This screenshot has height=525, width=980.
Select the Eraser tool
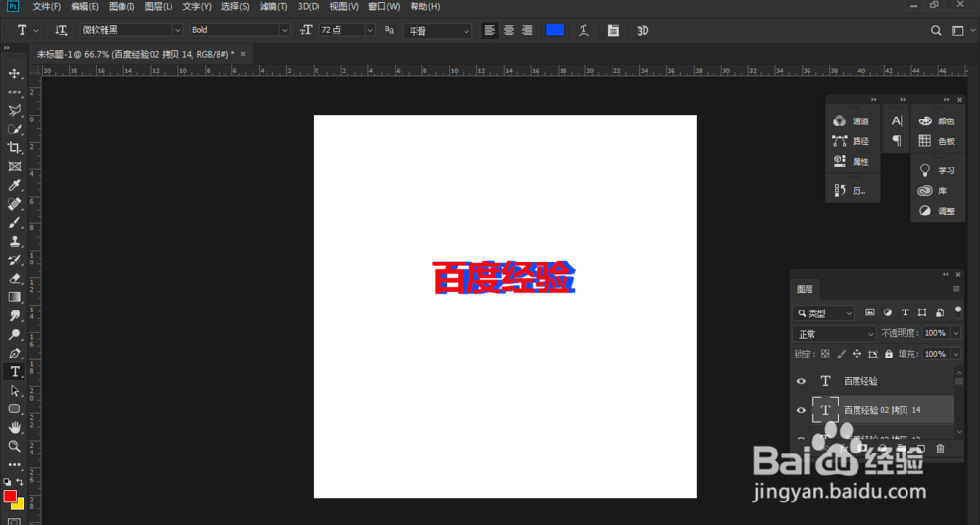click(x=15, y=279)
